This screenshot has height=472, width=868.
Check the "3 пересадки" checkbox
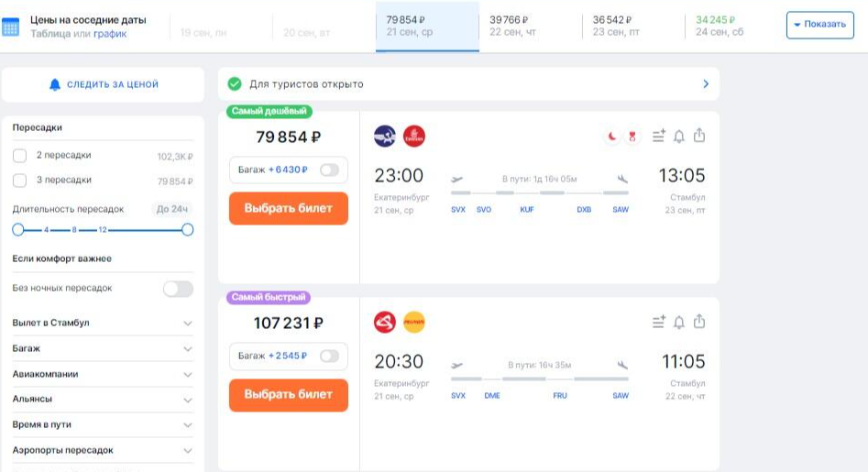(x=20, y=181)
